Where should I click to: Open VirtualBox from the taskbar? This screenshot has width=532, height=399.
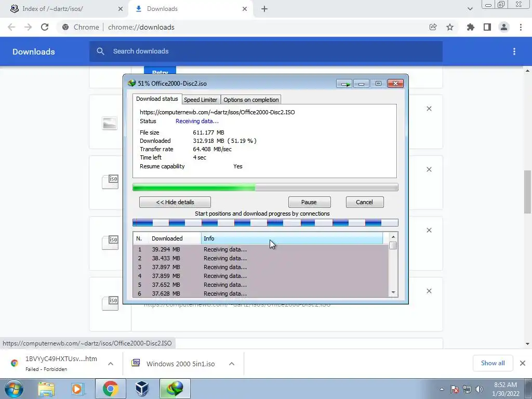click(x=142, y=389)
